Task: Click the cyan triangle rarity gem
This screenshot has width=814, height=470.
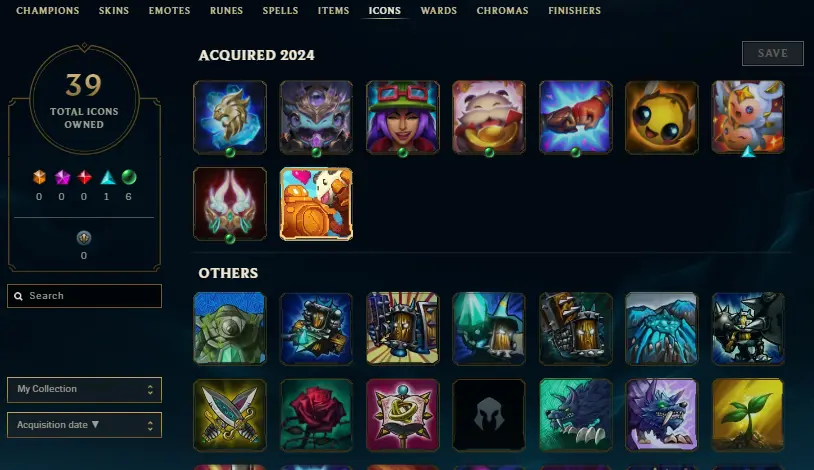Action: [107, 178]
